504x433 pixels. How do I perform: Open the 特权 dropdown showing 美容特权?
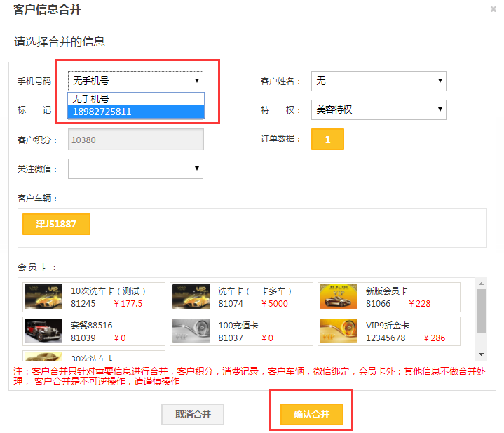coord(378,109)
